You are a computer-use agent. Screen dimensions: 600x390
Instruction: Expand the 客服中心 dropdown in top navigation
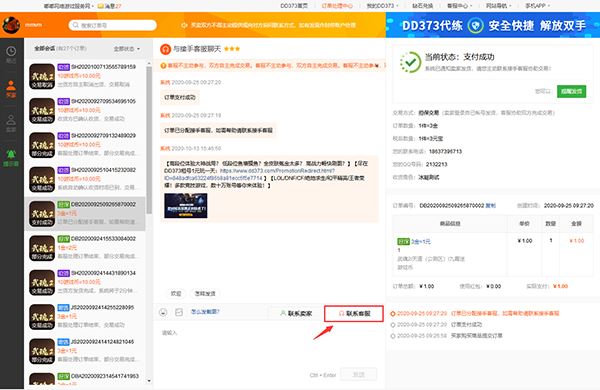pyautogui.click(x=460, y=6)
